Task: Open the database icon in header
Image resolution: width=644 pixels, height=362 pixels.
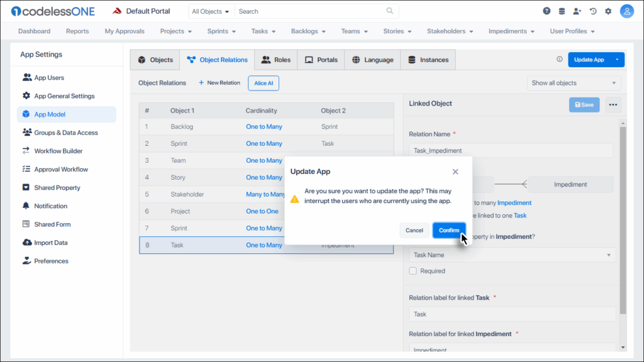Action: pyautogui.click(x=562, y=11)
